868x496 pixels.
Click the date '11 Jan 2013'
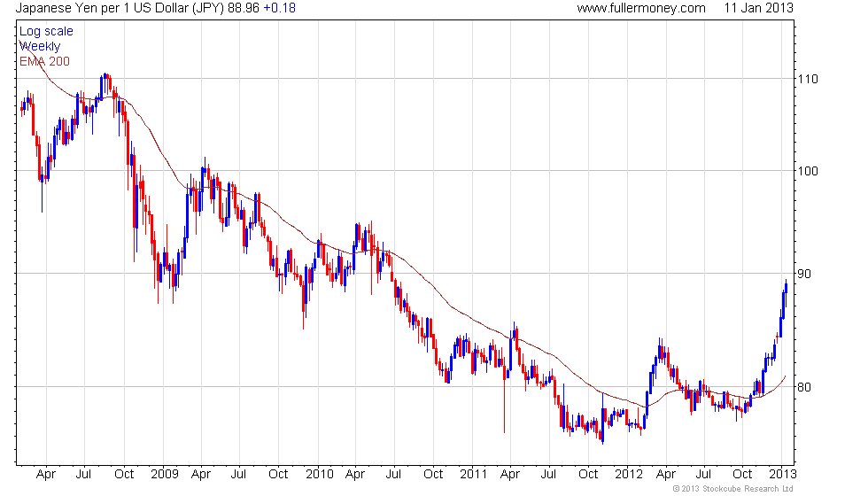pyautogui.click(x=758, y=8)
